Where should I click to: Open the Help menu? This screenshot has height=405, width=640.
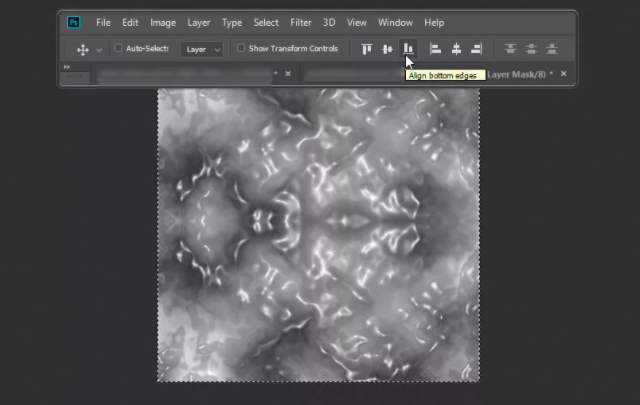pos(434,23)
